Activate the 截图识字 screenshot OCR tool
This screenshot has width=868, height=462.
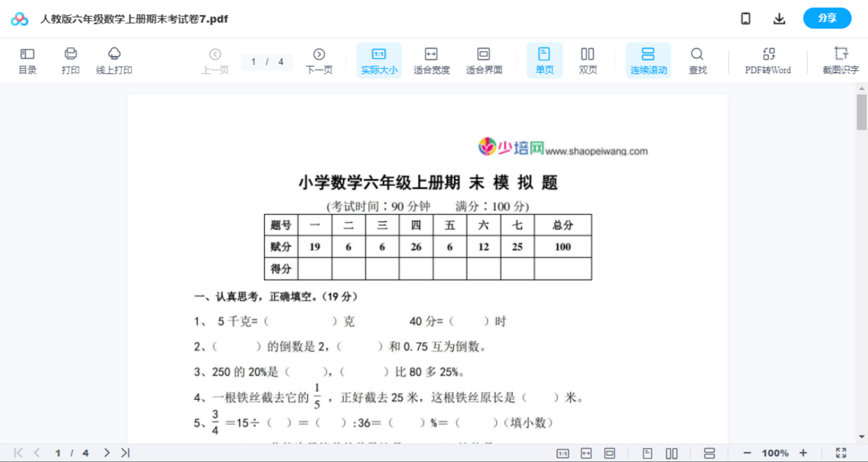pyautogui.click(x=840, y=60)
